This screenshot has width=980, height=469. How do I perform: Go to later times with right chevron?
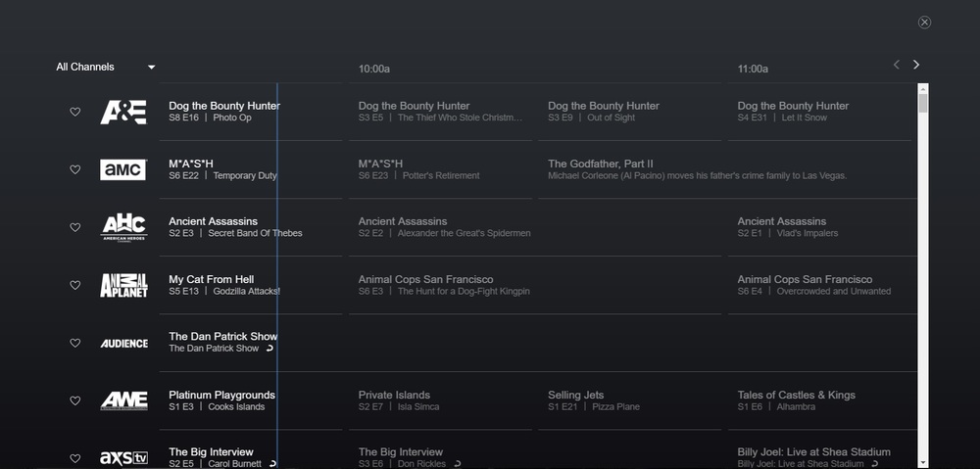pos(916,65)
